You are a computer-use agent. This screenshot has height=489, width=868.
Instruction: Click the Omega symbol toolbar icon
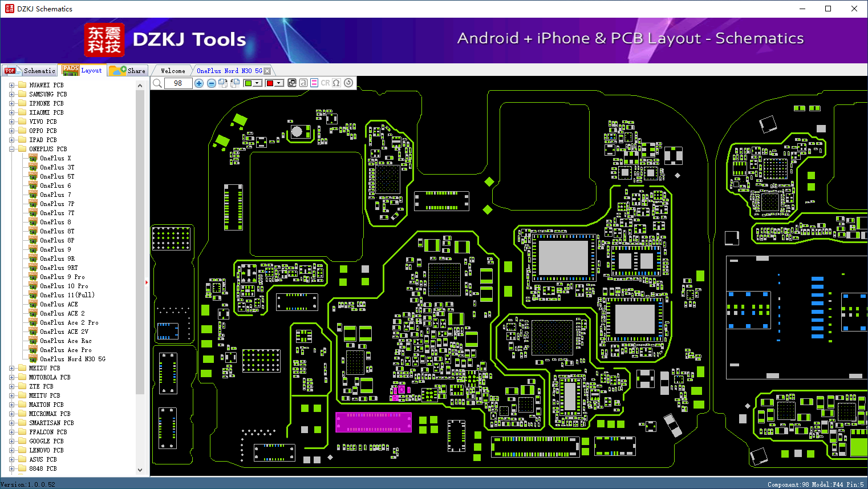click(336, 83)
